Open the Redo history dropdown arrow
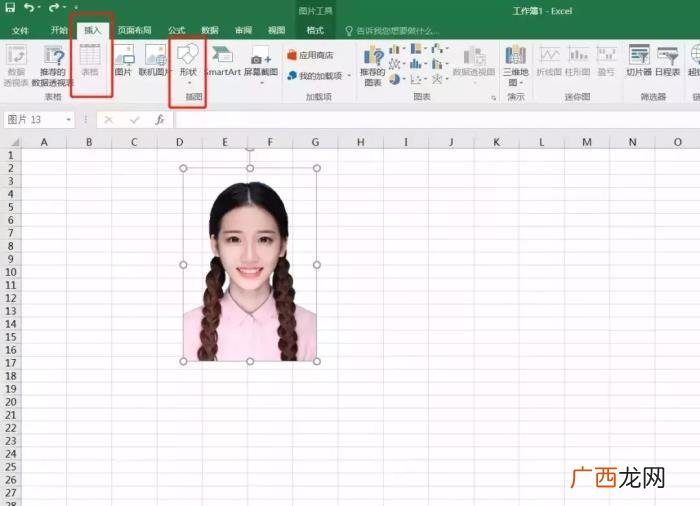This screenshot has height=506, width=700. click(65, 8)
